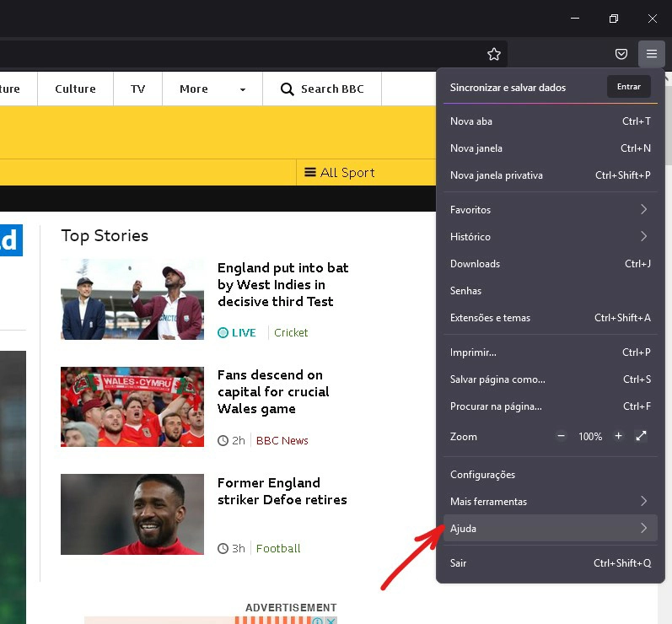The image size is (672, 624).
Task: Click the BBC search magnifier icon
Action: pos(287,89)
